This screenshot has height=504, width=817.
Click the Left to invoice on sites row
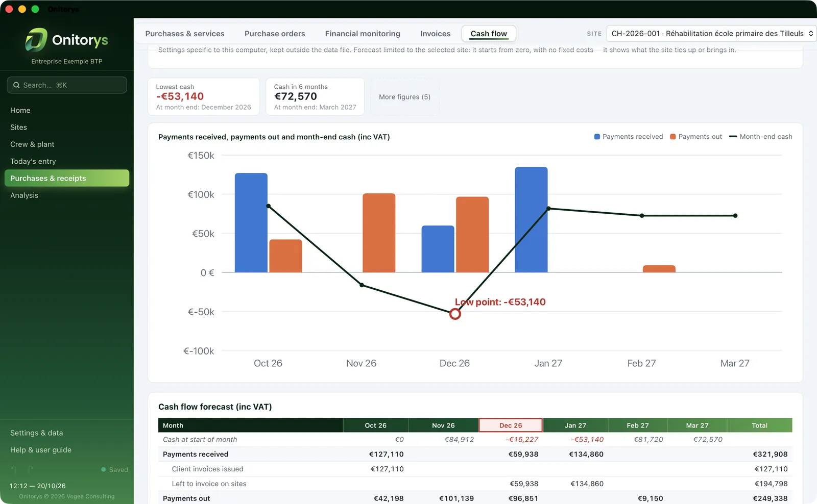click(475, 484)
